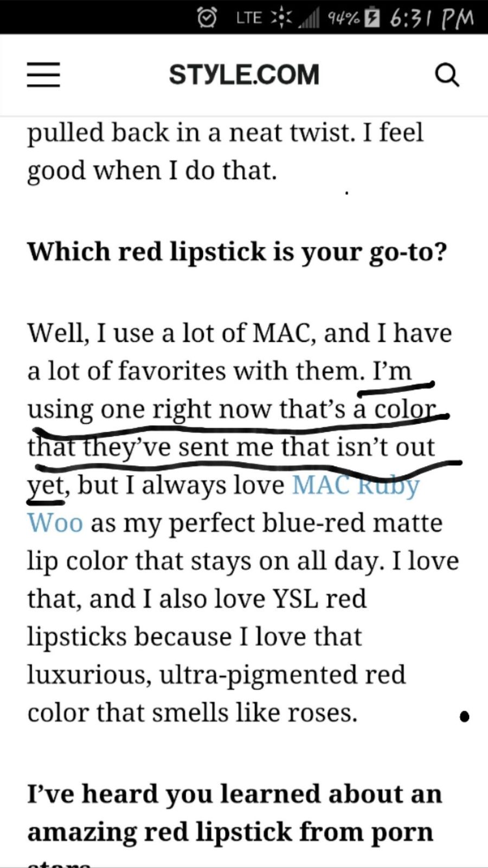Tap the search magnifier icon
Screen dimensions: 488x868
447,75
